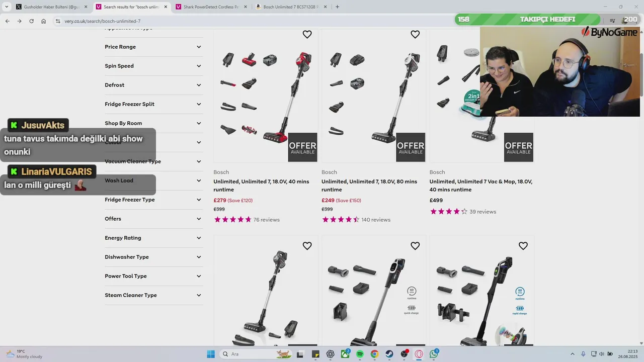The height and width of the screenshot is (362, 644).
Task: Expand the Offers filter
Action: tap(153, 219)
